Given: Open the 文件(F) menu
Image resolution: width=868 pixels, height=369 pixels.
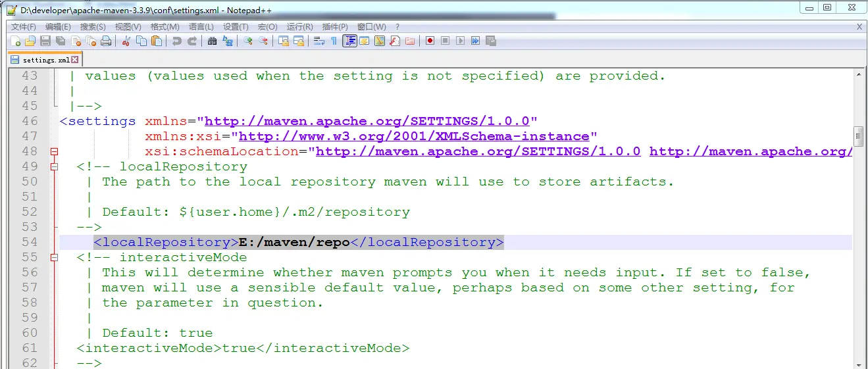Looking at the screenshot, I should click(24, 27).
